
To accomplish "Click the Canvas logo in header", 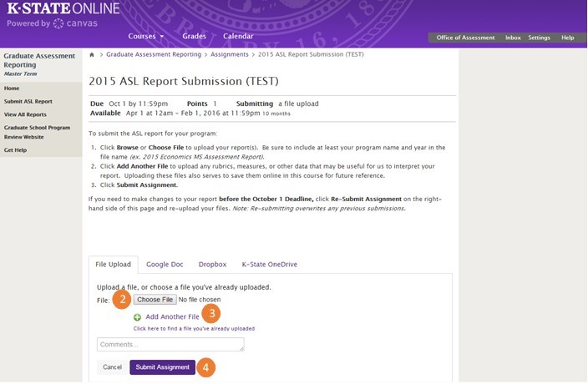I will click(75, 23).
